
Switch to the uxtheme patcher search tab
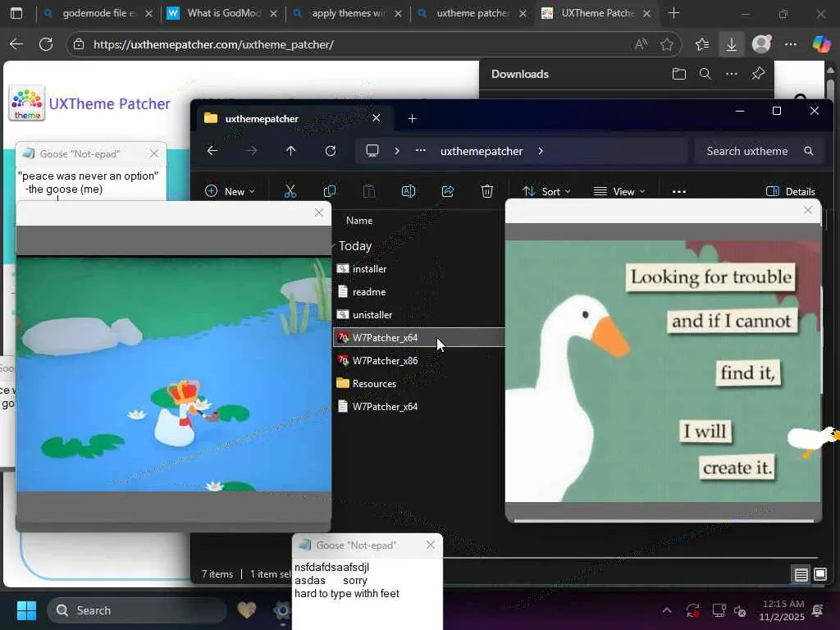tap(472, 13)
